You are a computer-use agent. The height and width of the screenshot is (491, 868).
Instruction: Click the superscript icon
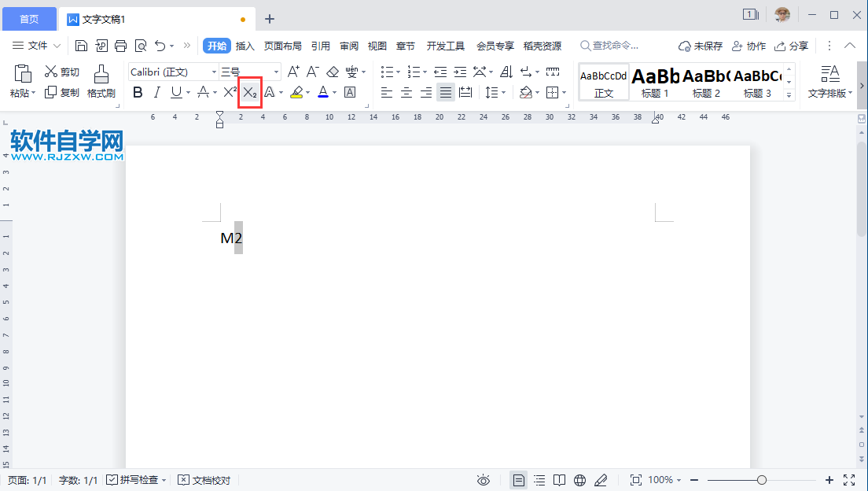pyautogui.click(x=230, y=92)
